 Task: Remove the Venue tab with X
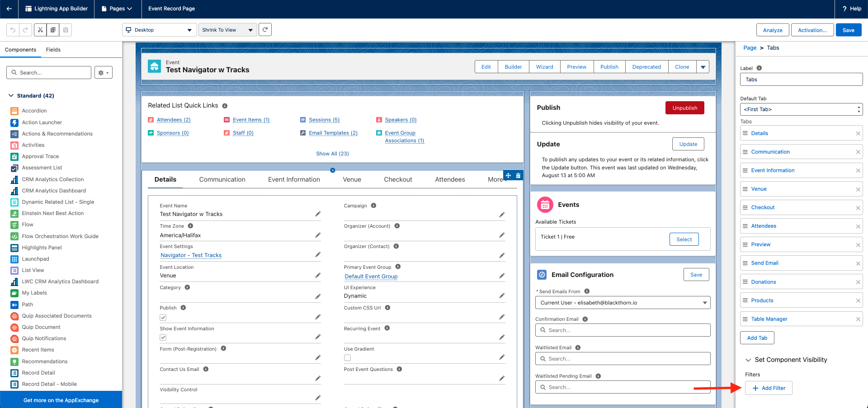[x=858, y=189]
